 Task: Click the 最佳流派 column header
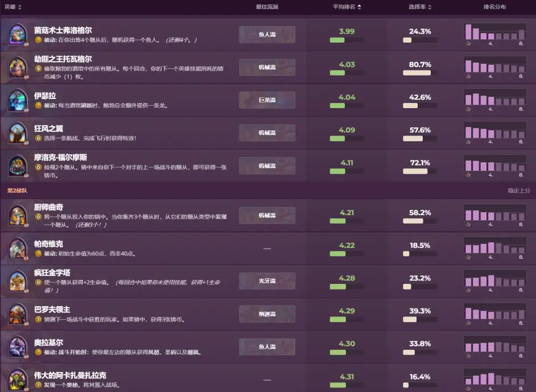[x=267, y=7]
